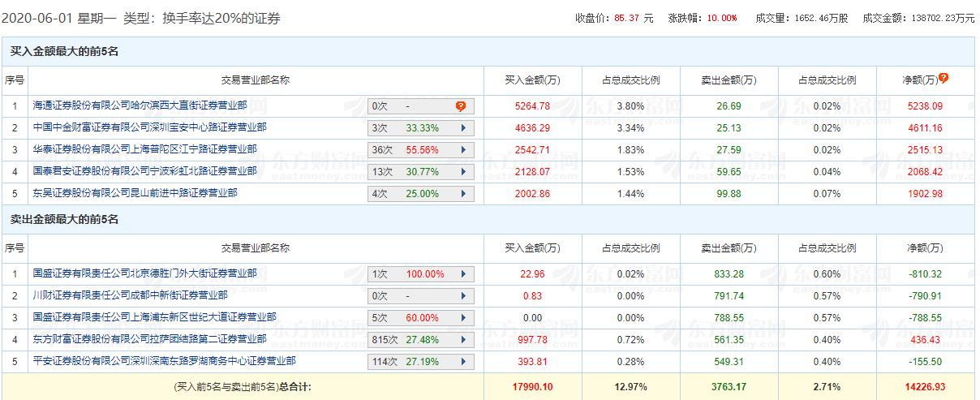Click the 卖出金额(万) column header in sell table
980x400 pixels.
[729, 247]
